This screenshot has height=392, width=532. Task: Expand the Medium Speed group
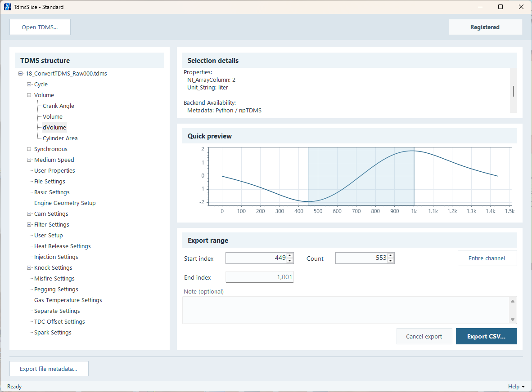[29, 160]
